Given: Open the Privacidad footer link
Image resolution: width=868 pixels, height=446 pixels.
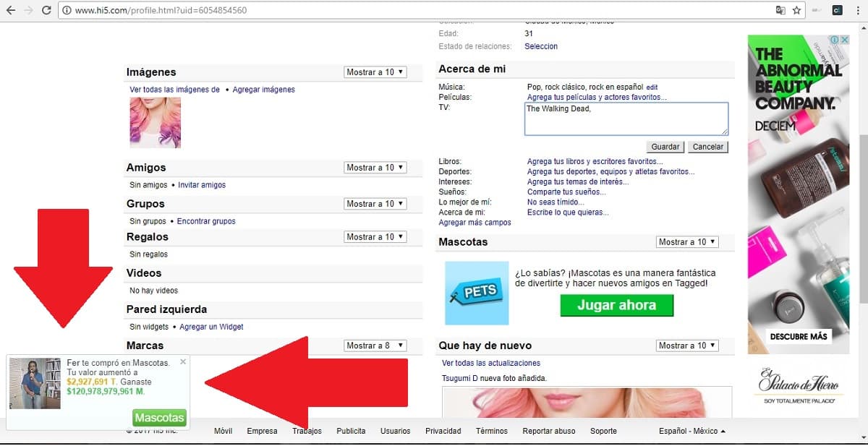Looking at the screenshot, I should tap(443, 431).
